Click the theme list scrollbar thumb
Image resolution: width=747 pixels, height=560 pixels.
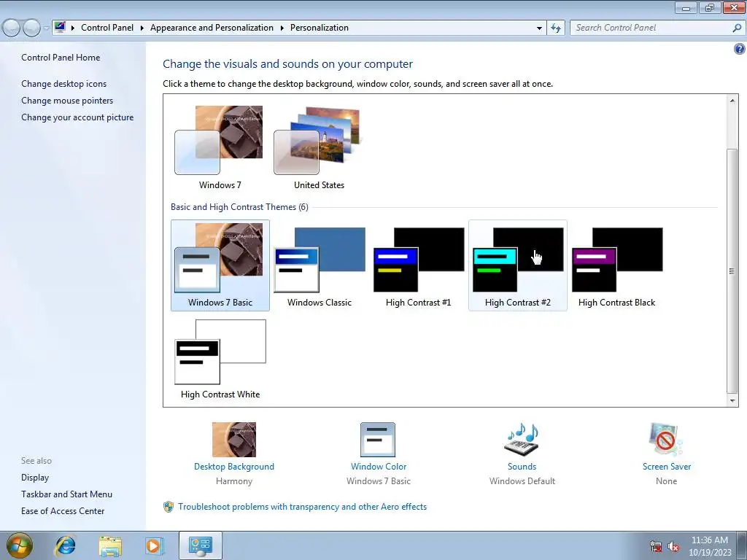coord(732,271)
